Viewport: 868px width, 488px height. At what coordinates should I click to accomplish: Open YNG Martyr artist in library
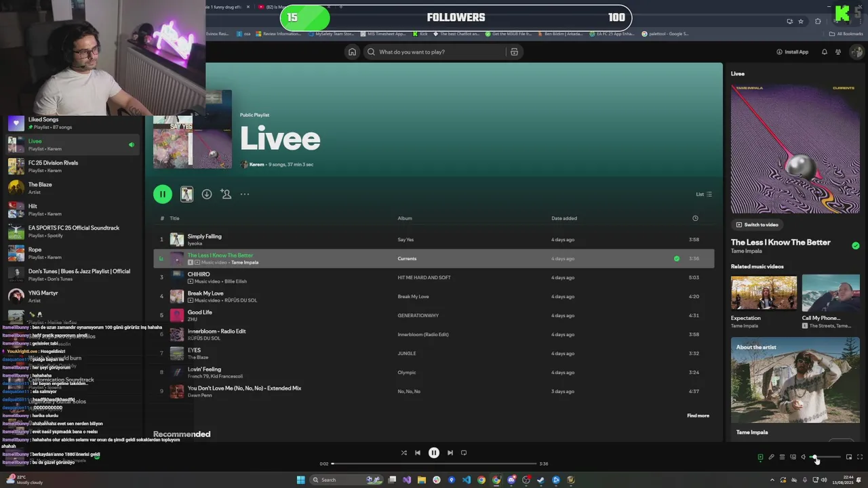point(73,296)
